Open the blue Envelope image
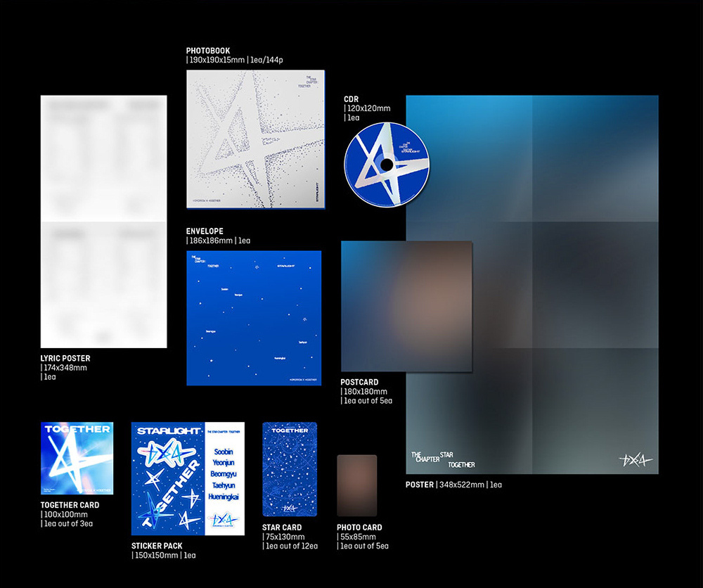703x588 pixels. 254,318
